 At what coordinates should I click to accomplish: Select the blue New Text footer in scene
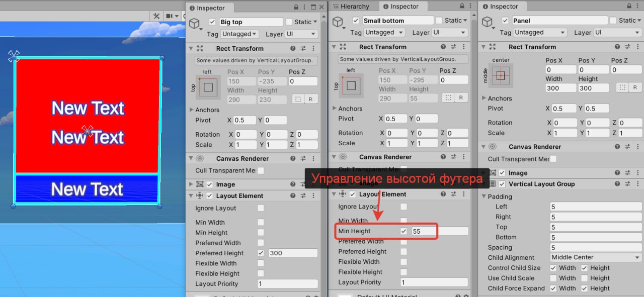click(x=87, y=189)
